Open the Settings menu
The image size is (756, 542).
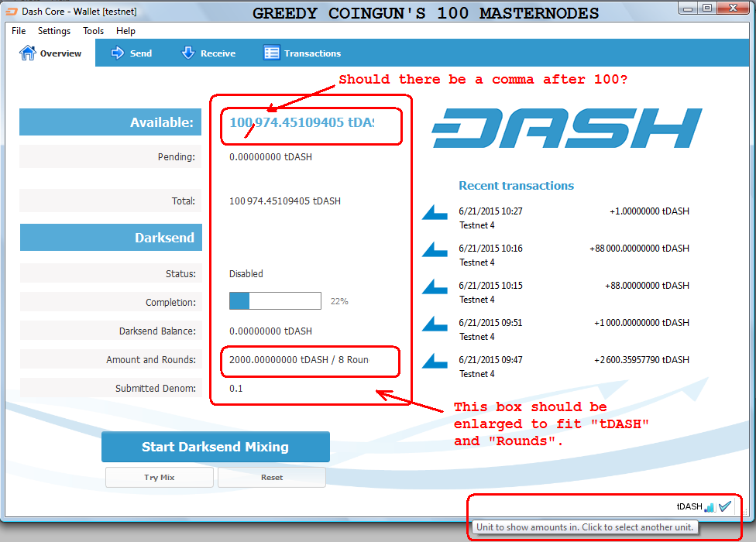tap(54, 31)
